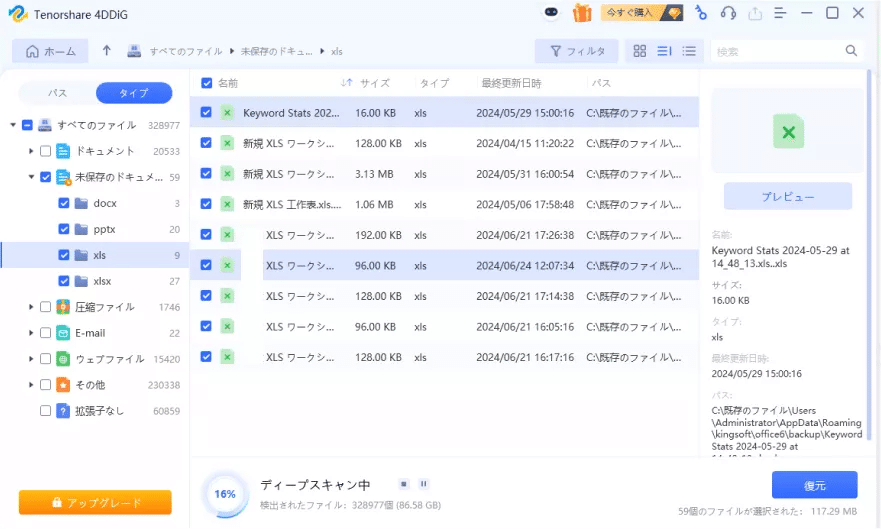Click the large Excel file preview thumbnail
The height and width of the screenshot is (529, 881).
tap(788, 131)
